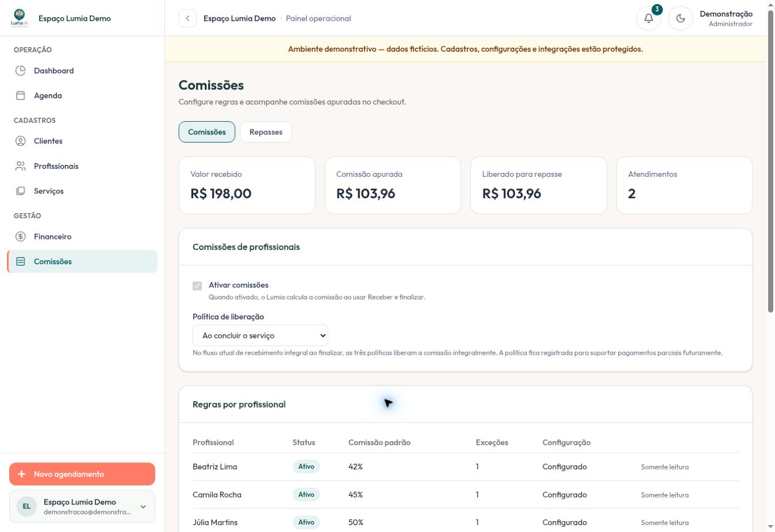775x532 pixels.
Task: Click the back arrow button
Action: pyautogui.click(x=187, y=18)
